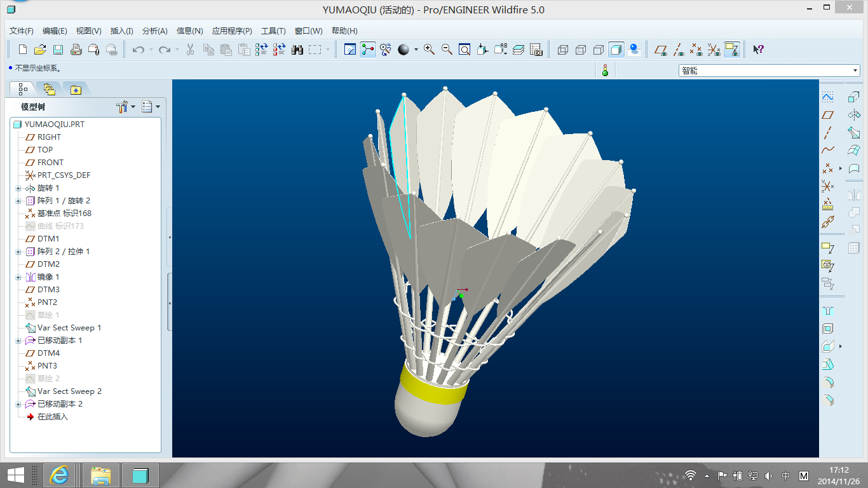Toggle datum planes display on/off
The image size is (868, 488).
coord(661,50)
